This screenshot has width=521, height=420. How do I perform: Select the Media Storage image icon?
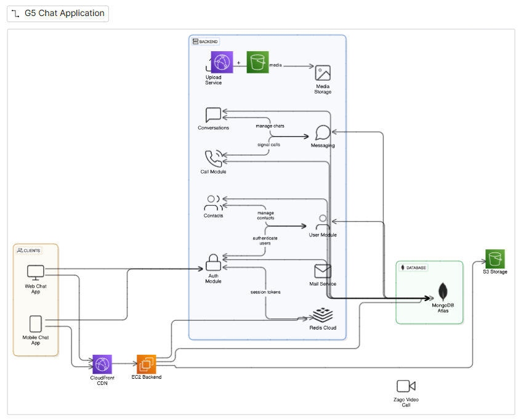323,73
